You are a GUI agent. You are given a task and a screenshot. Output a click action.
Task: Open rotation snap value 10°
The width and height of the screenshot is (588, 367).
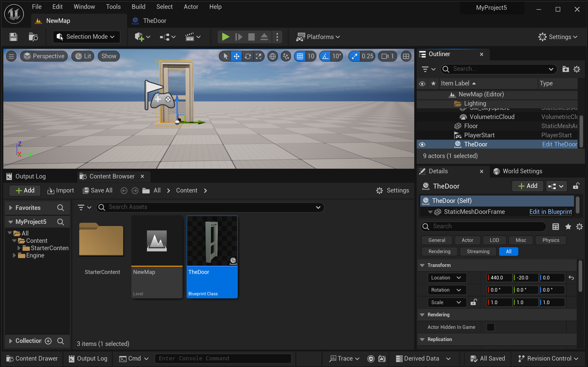point(337,56)
